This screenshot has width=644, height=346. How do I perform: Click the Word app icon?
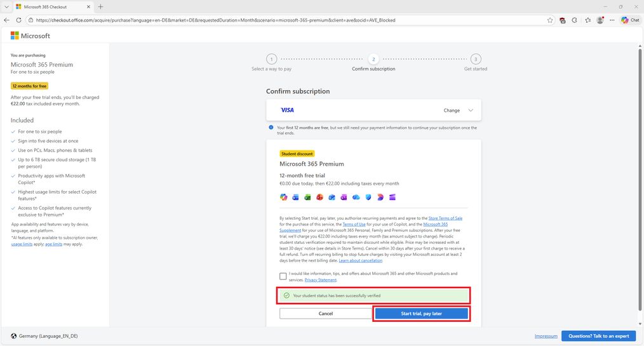(295, 197)
